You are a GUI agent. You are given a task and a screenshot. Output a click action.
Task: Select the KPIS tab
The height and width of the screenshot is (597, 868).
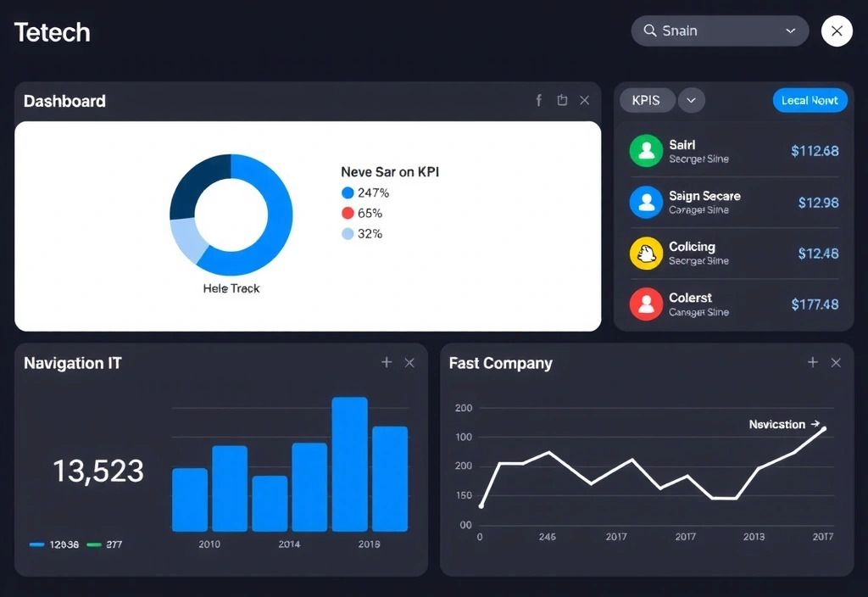[647, 101]
